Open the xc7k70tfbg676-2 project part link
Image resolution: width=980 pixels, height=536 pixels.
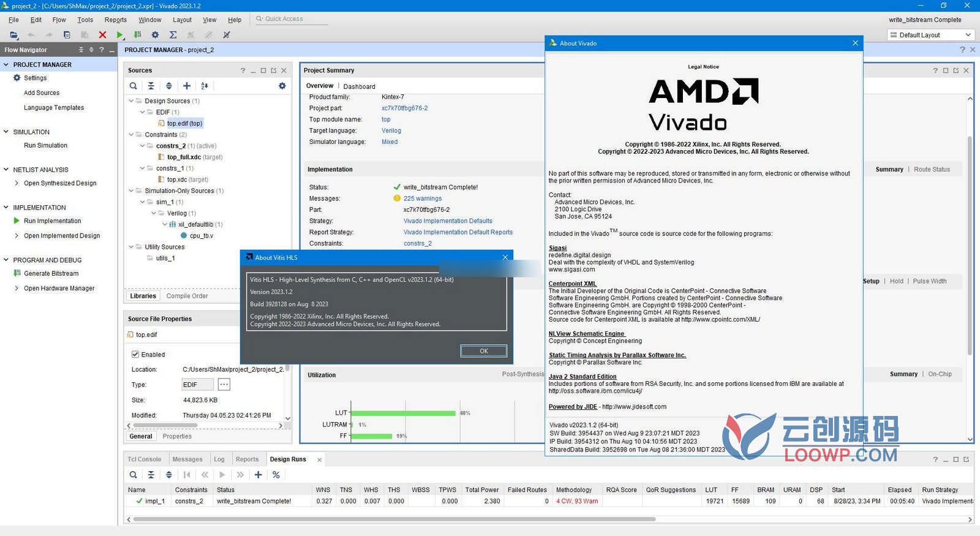tap(405, 108)
